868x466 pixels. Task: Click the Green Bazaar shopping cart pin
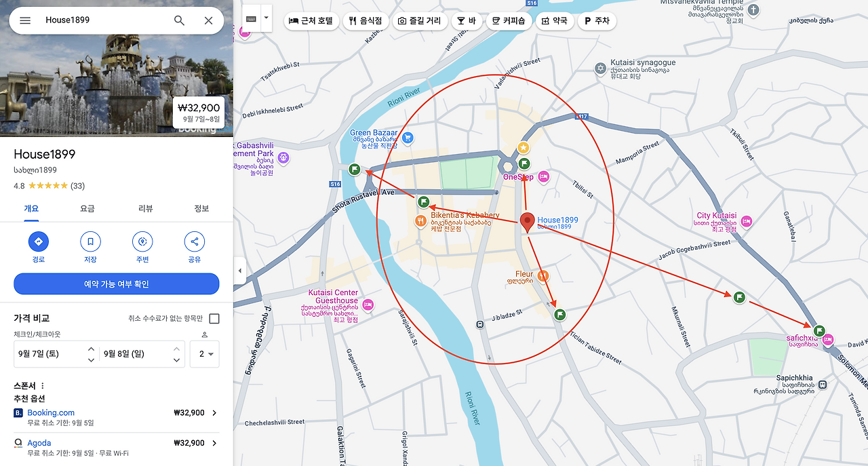[x=408, y=138]
